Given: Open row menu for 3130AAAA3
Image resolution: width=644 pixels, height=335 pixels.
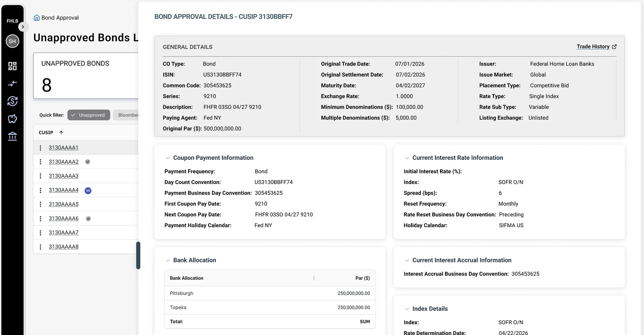Looking at the screenshot, I should (x=41, y=176).
